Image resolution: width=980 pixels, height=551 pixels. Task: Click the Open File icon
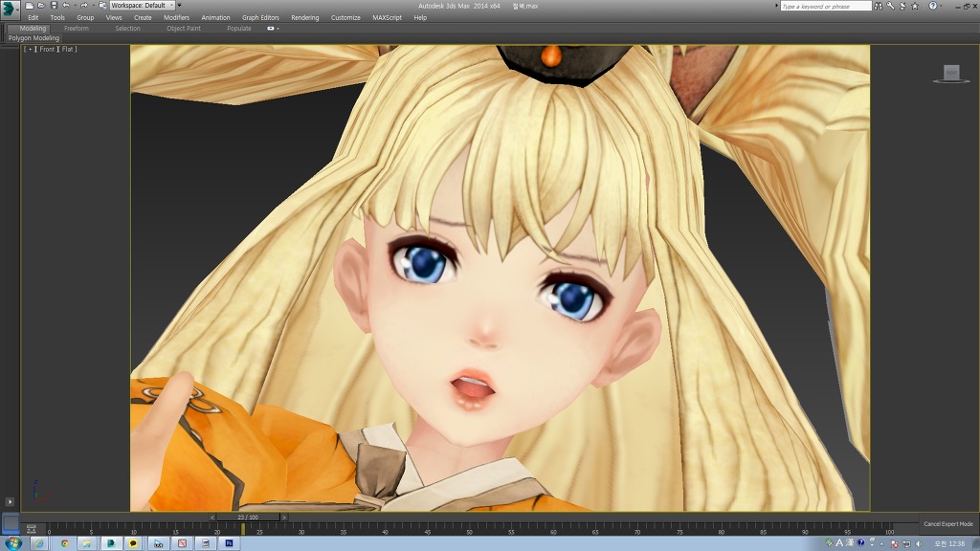coord(41,6)
